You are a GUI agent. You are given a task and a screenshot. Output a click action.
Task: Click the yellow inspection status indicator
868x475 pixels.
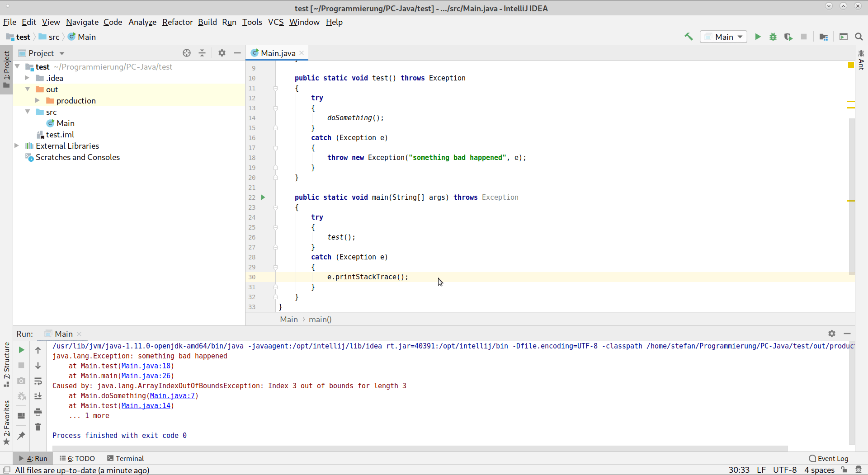coord(851,65)
